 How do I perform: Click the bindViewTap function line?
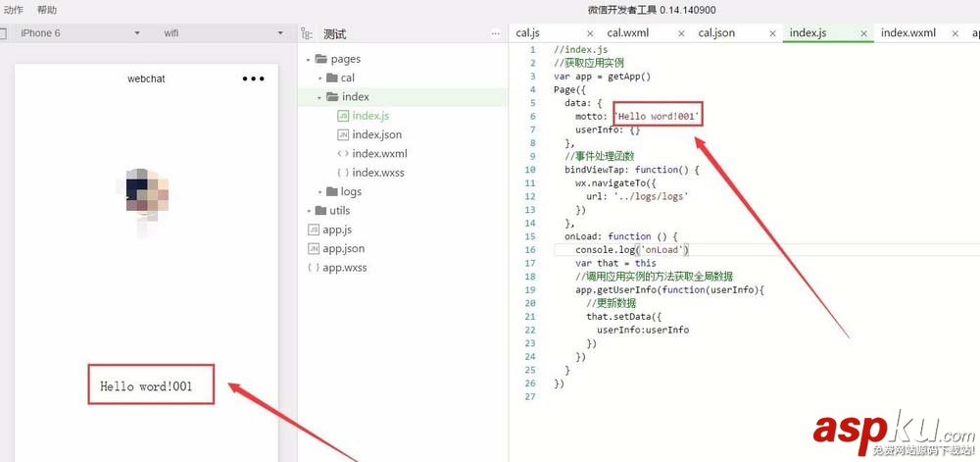click(x=632, y=170)
